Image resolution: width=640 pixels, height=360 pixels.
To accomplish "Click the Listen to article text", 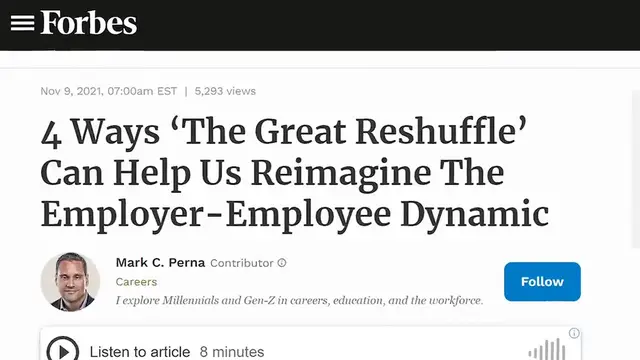I will pos(140,351).
